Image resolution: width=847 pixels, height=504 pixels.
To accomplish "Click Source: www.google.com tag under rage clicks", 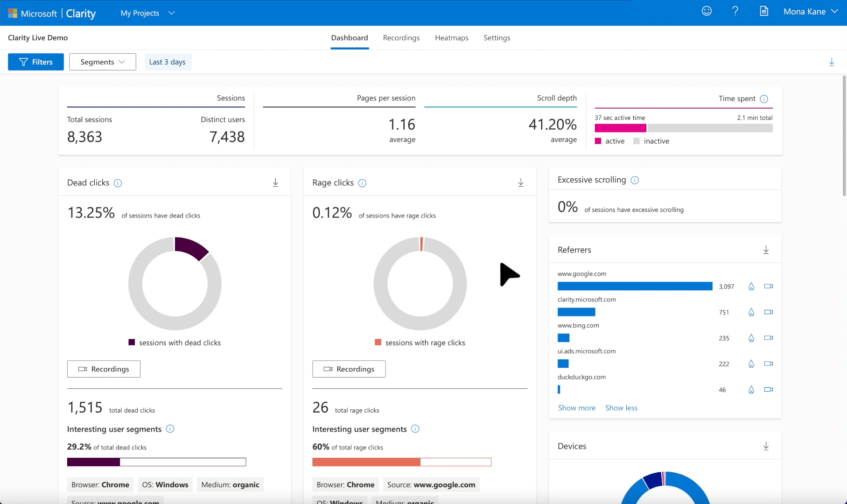I will pyautogui.click(x=431, y=485).
